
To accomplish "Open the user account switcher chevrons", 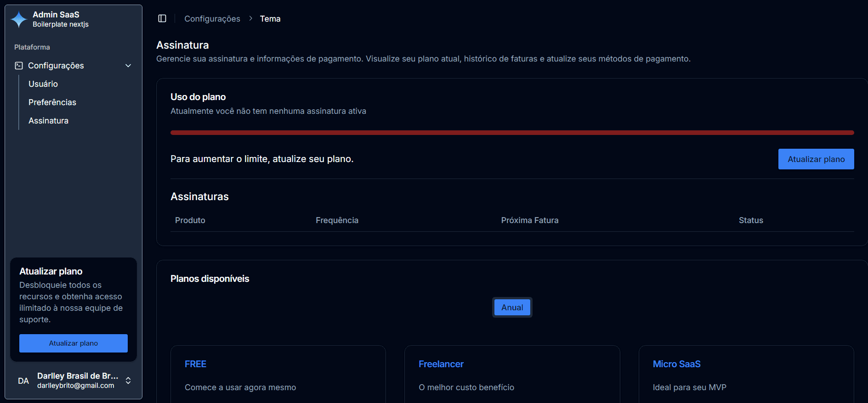I will (x=128, y=381).
